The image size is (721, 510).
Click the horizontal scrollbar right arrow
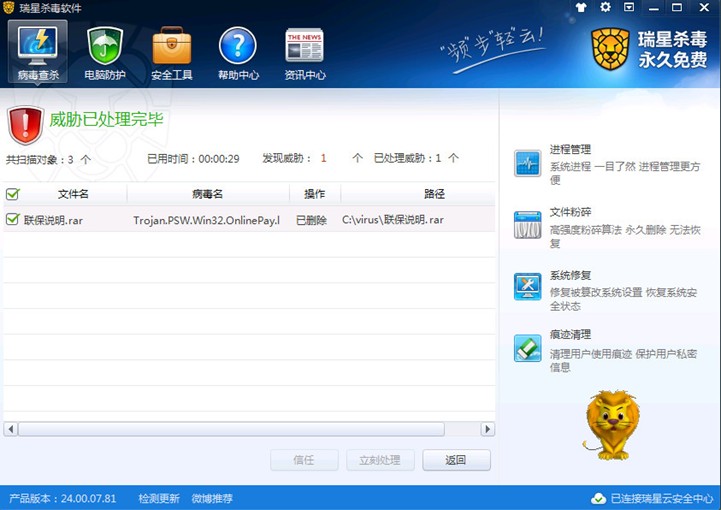[488, 429]
